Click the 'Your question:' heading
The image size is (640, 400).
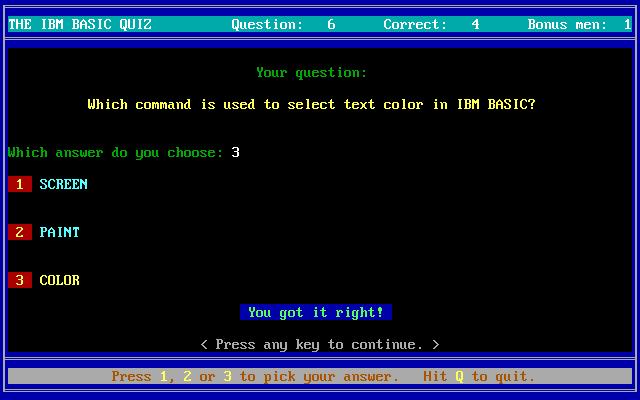311,72
